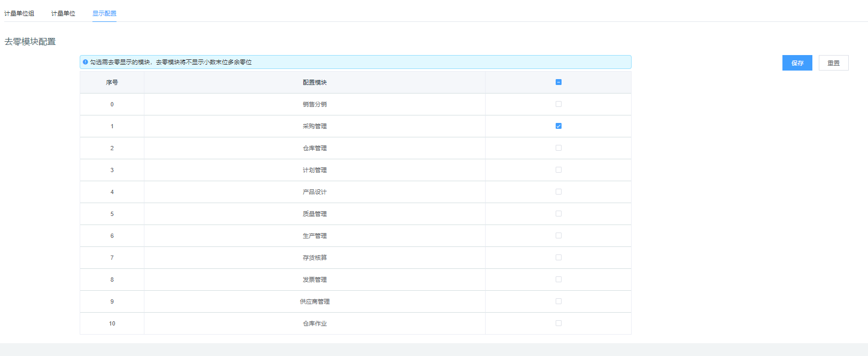Toggle the select-all checkbox in table header
This screenshot has height=356, width=868.
point(558,82)
